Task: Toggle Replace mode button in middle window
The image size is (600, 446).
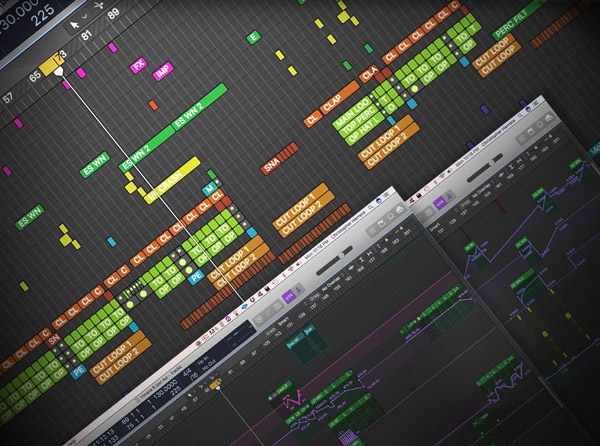Action: 277,306
